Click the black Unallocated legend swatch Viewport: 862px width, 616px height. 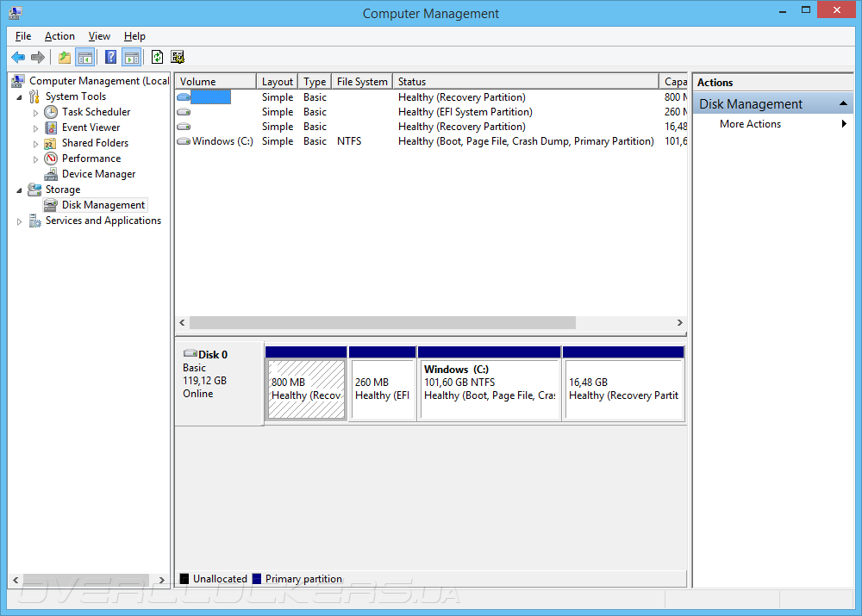tap(184, 579)
